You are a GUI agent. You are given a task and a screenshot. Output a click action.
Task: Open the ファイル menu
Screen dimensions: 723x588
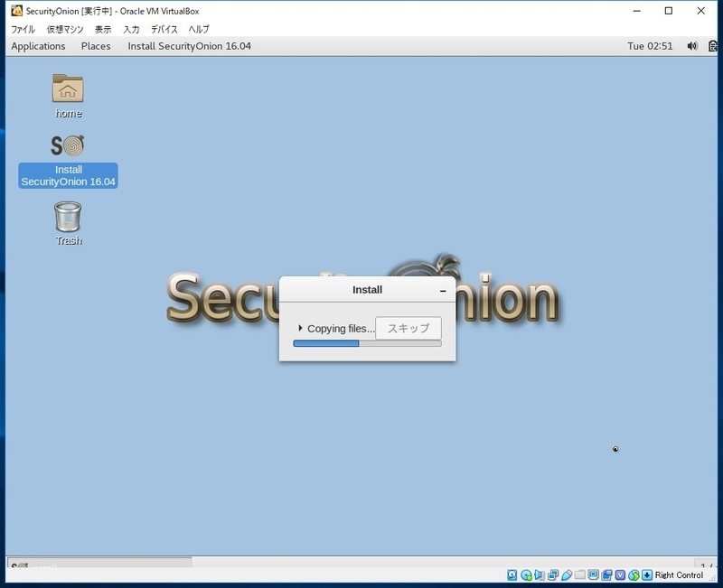pyautogui.click(x=23, y=29)
